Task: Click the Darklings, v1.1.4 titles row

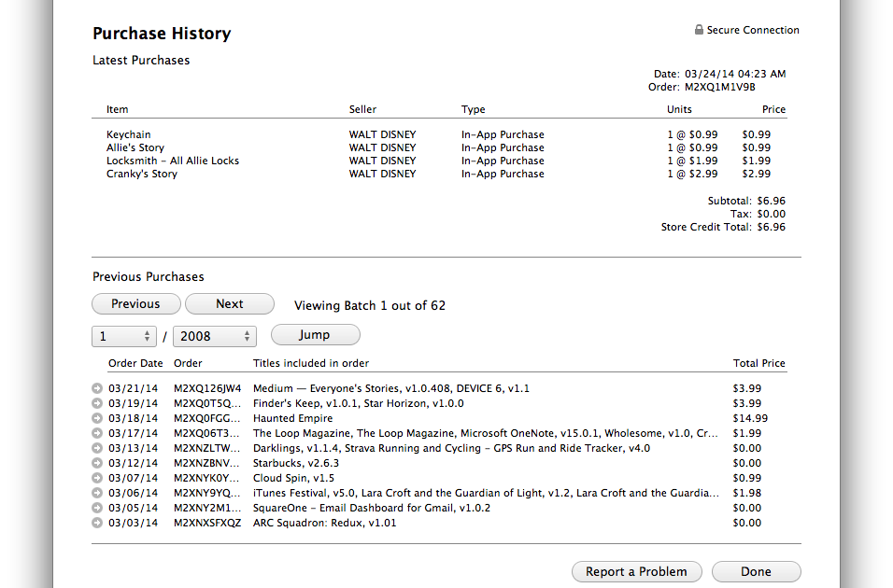Action: click(451, 448)
